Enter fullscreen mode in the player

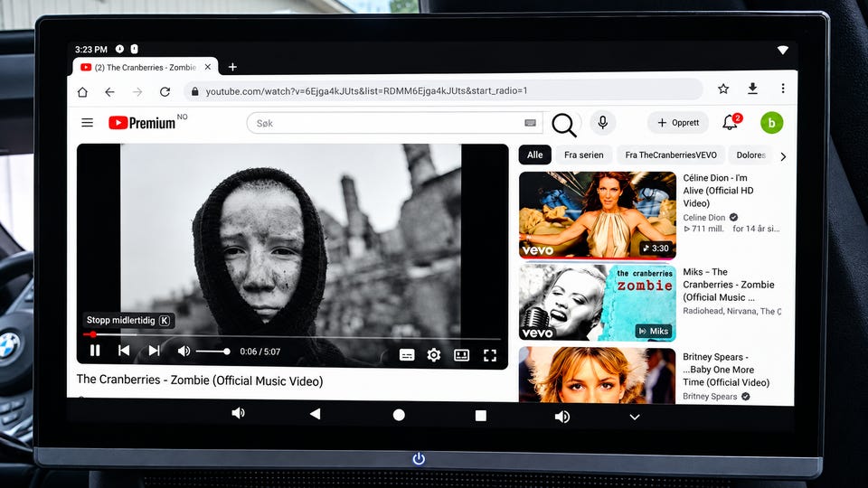tap(490, 355)
